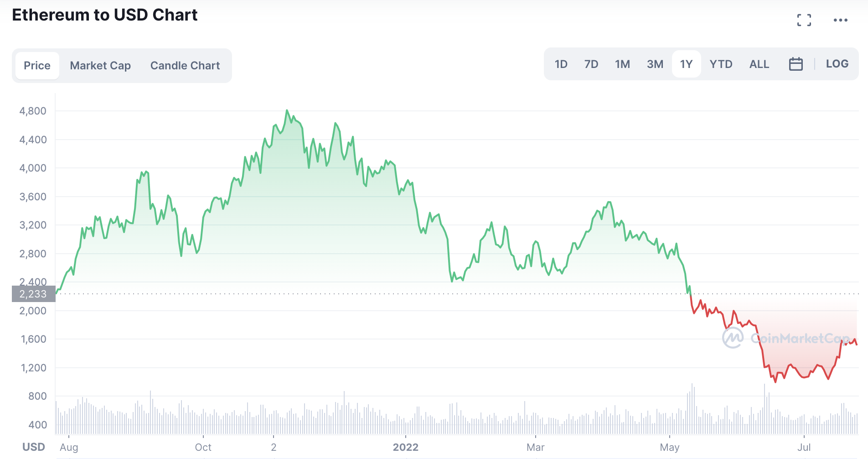The image size is (868, 459).
Task: Click the Ethereum to USD Chart heading
Action: pos(104,15)
